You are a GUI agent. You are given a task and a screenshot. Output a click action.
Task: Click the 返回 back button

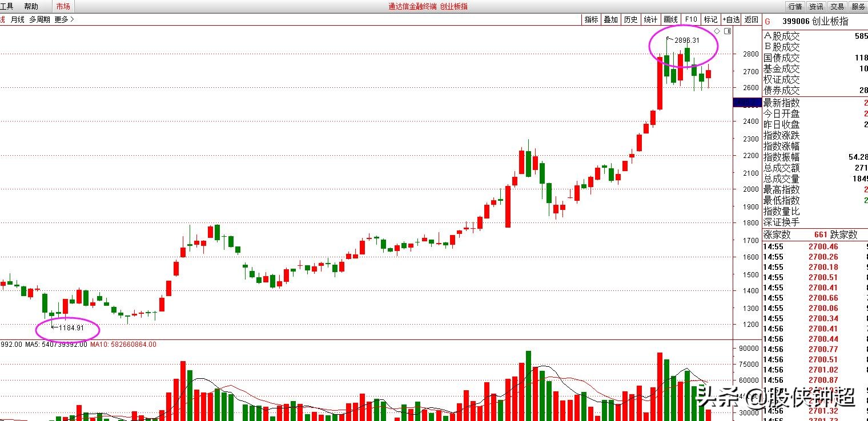tap(752, 19)
